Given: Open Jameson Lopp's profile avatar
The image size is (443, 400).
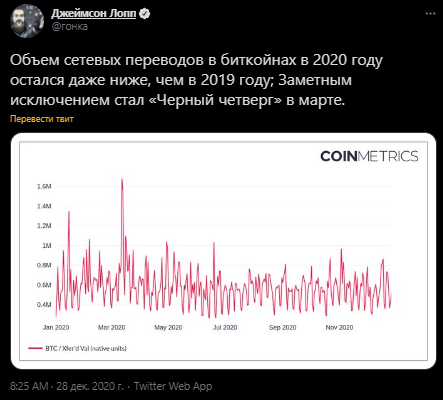Looking at the screenshot, I should point(27,21).
